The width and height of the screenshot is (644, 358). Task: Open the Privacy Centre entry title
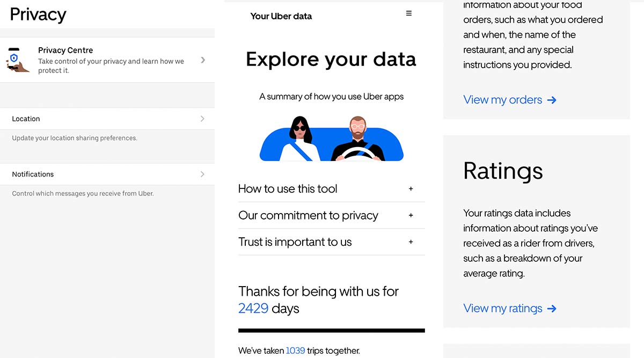tap(65, 50)
